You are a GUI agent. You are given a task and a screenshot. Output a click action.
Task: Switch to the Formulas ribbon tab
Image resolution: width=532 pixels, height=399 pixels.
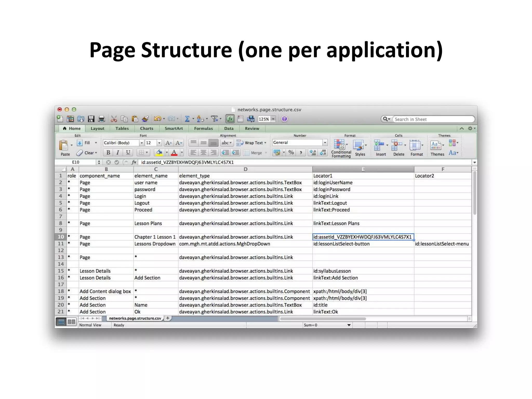click(203, 128)
